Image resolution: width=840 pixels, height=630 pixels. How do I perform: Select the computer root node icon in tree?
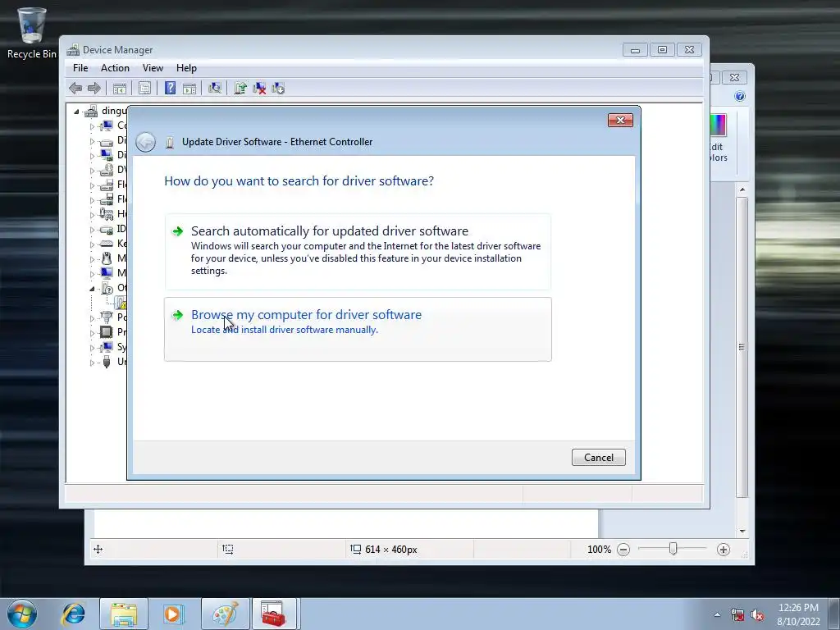point(91,111)
